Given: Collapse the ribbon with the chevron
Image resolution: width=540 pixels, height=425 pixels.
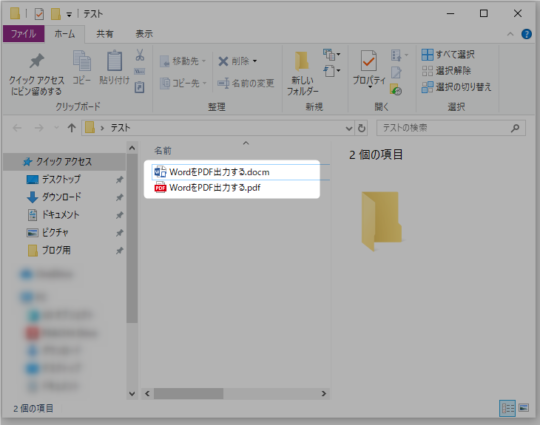Looking at the screenshot, I should point(510,34).
